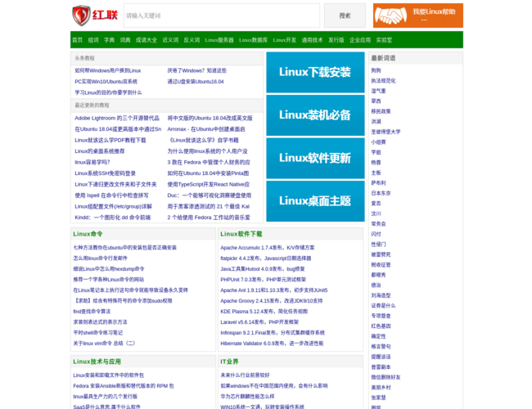Viewport: 532px width, 409px height.
Task: Focus the keyword search input field
Action: (x=222, y=16)
